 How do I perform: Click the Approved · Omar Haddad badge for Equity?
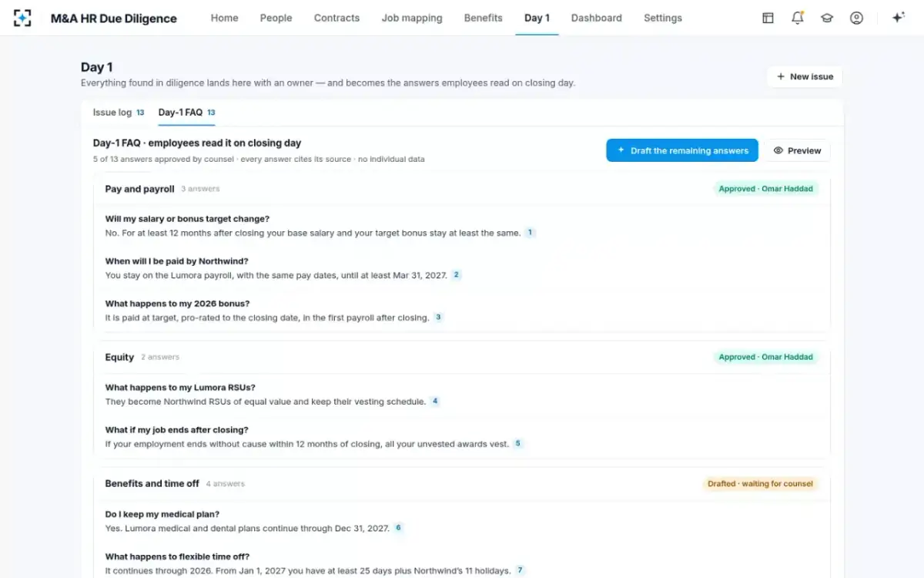[x=765, y=357]
